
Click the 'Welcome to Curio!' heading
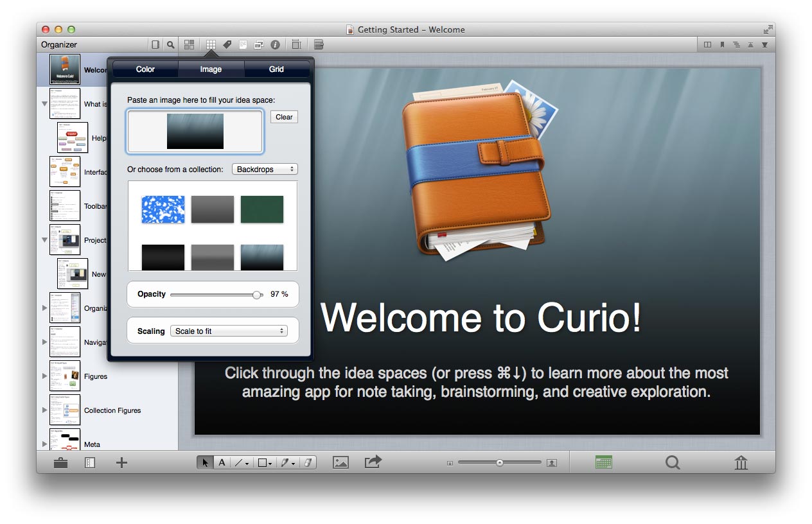(481, 318)
